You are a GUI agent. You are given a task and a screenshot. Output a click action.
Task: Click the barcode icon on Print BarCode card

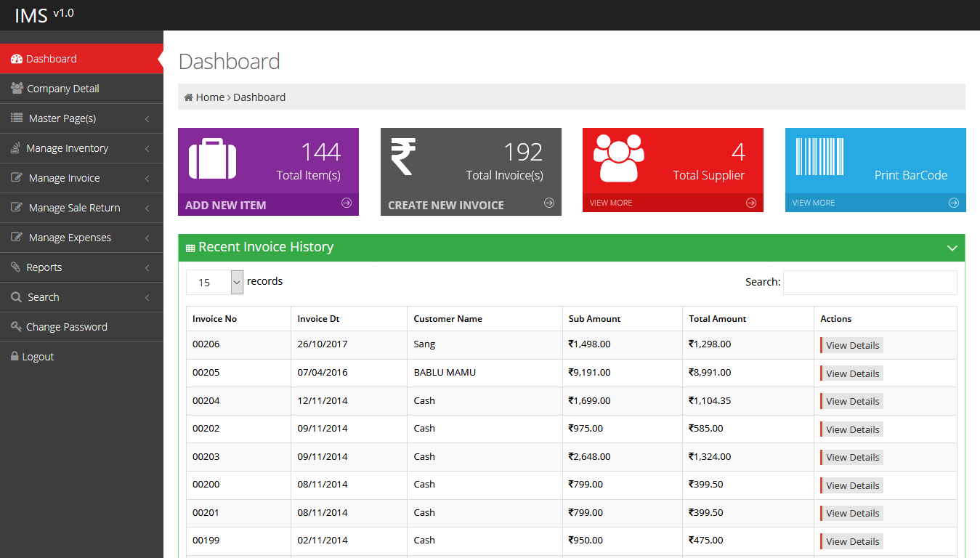[x=819, y=157]
